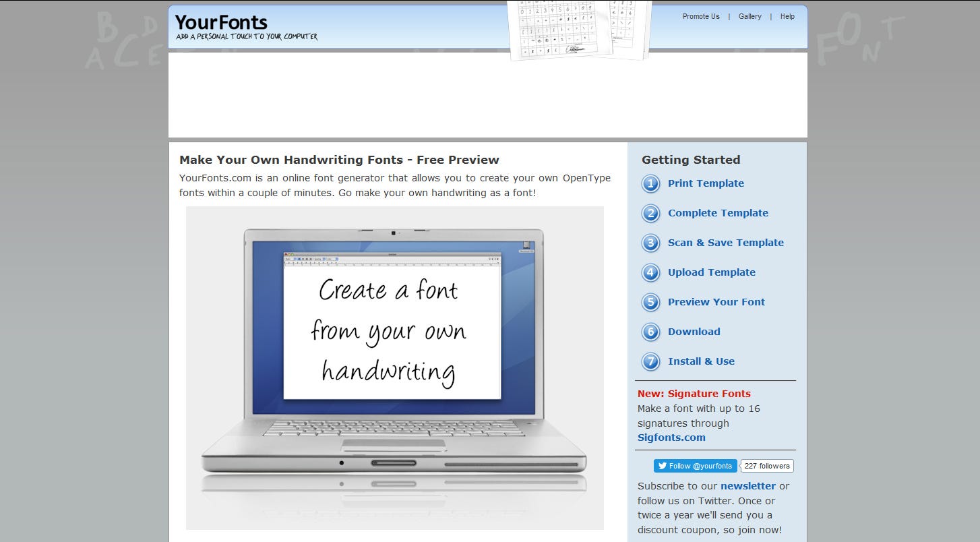This screenshot has height=542, width=980.
Task: Click 'Make Your Own Handwriting Fonts - Free Preview' heading
Action: pos(339,160)
